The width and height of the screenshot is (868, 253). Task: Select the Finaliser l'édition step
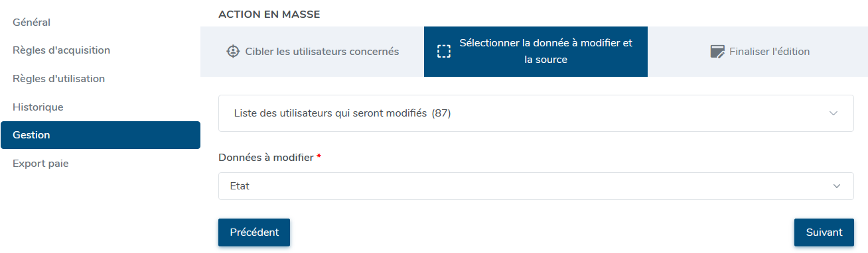pyautogui.click(x=758, y=52)
